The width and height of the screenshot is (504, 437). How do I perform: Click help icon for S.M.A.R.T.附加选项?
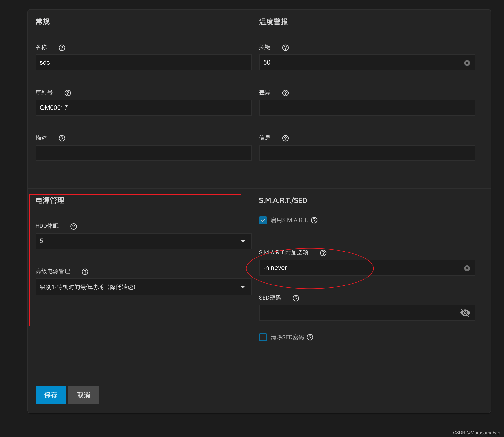323,253
